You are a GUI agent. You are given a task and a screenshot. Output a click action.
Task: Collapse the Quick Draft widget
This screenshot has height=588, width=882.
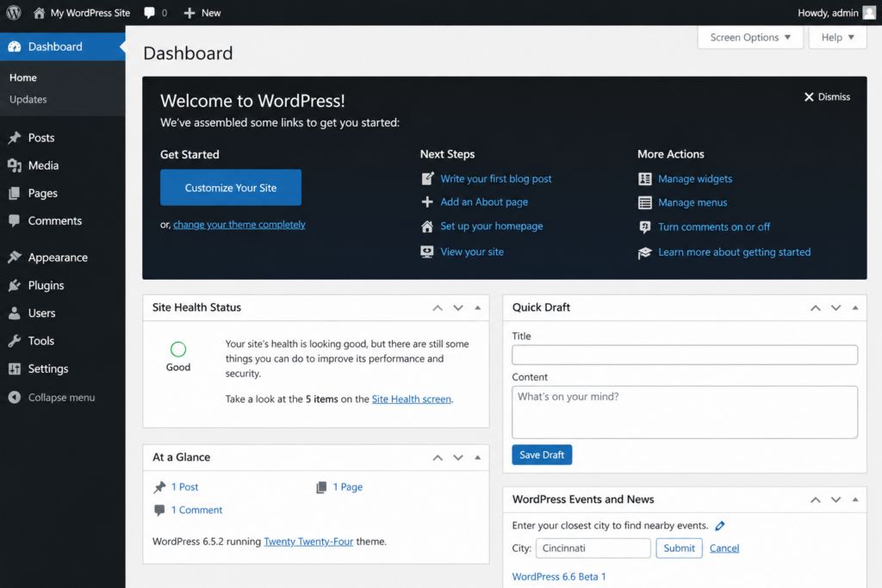point(855,307)
